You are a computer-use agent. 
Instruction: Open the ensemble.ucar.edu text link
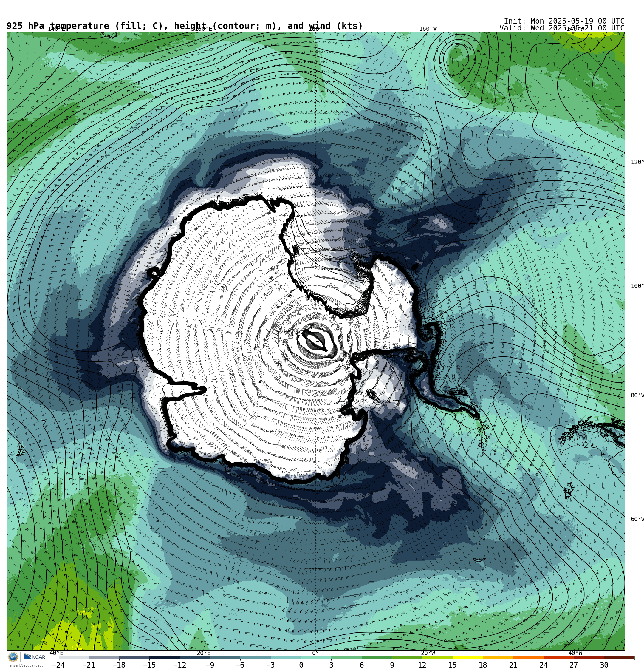pos(26,665)
